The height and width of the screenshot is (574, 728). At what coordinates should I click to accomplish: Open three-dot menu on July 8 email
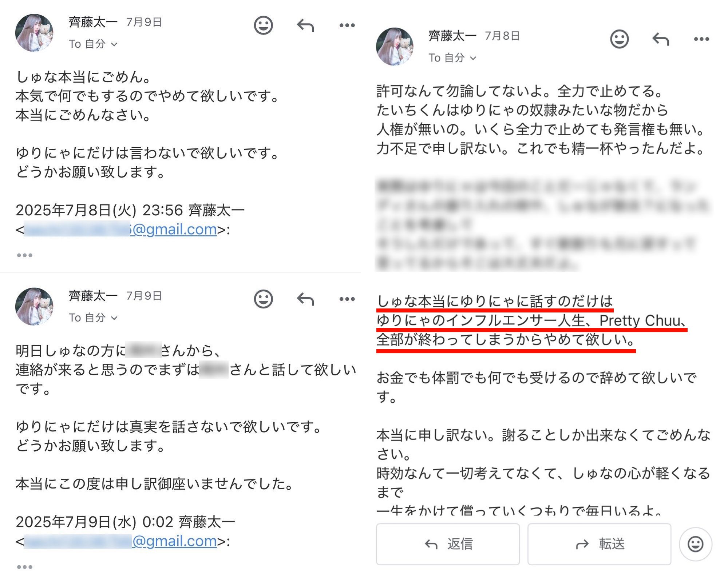click(701, 39)
